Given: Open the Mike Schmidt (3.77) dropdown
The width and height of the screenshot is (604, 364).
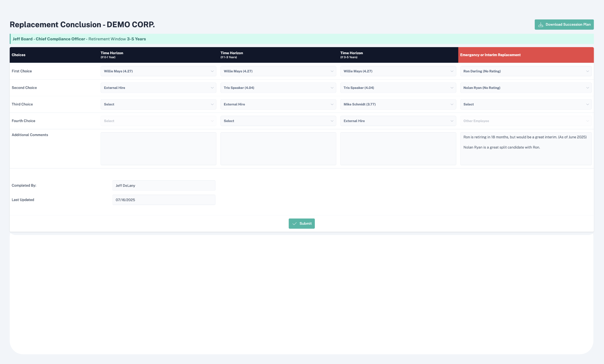Looking at the screenshot, I should click(x=398, y=104).
